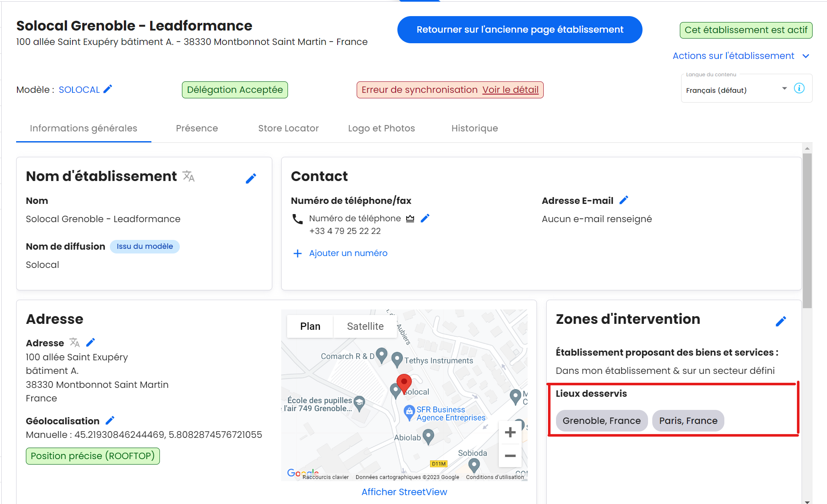Screen dimensions: 827x504
Task: Click phone number +33 4 79 25 22 22
Action: [345, 231]
